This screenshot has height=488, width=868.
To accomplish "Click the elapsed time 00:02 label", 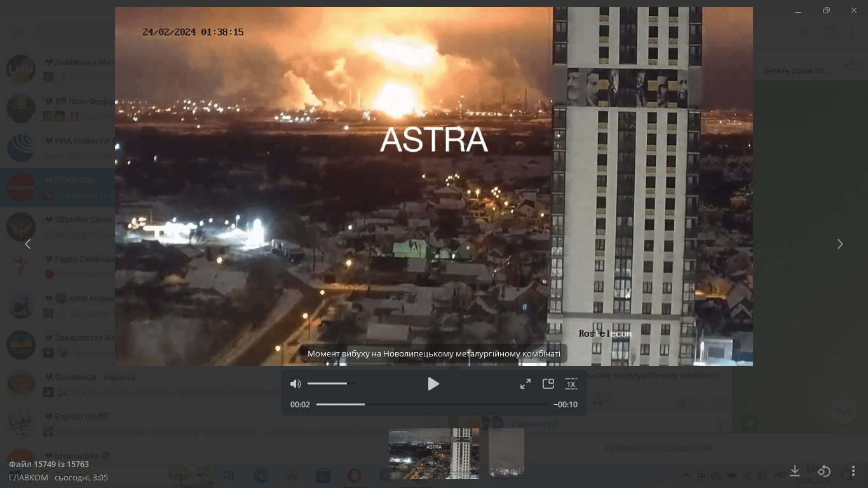I will pos(300,404).
